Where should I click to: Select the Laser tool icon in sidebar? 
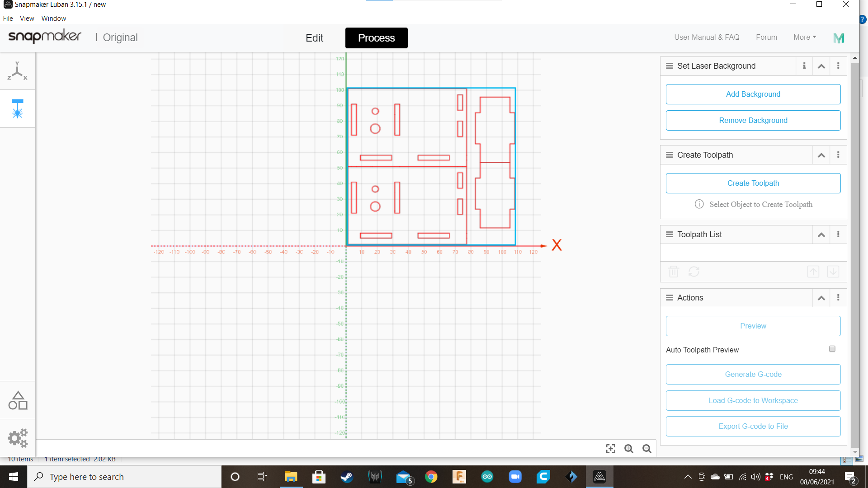pyautogui.click(x=17, y=108)
